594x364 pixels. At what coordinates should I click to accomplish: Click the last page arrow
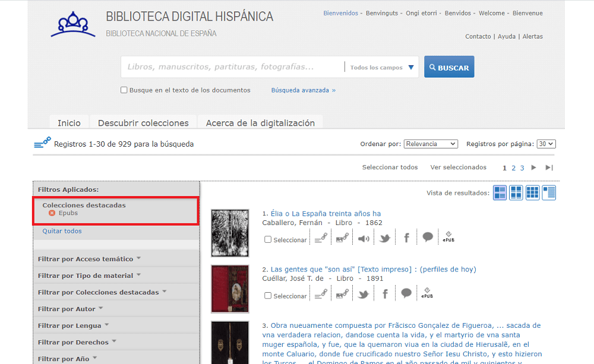[549, 167]
